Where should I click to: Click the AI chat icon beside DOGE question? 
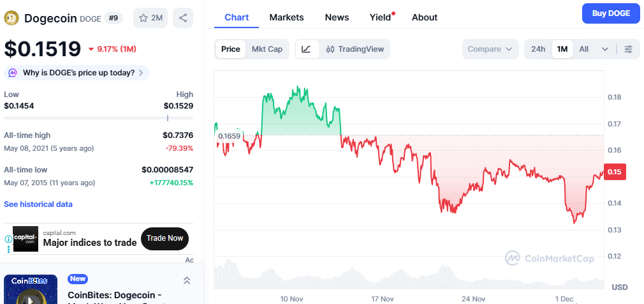13,73
